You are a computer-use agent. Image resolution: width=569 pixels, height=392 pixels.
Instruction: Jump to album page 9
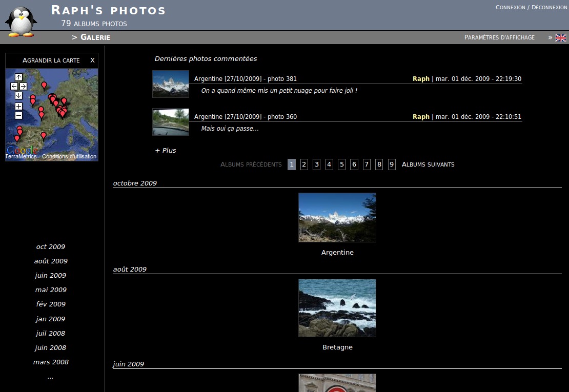[x=392, y=164]
